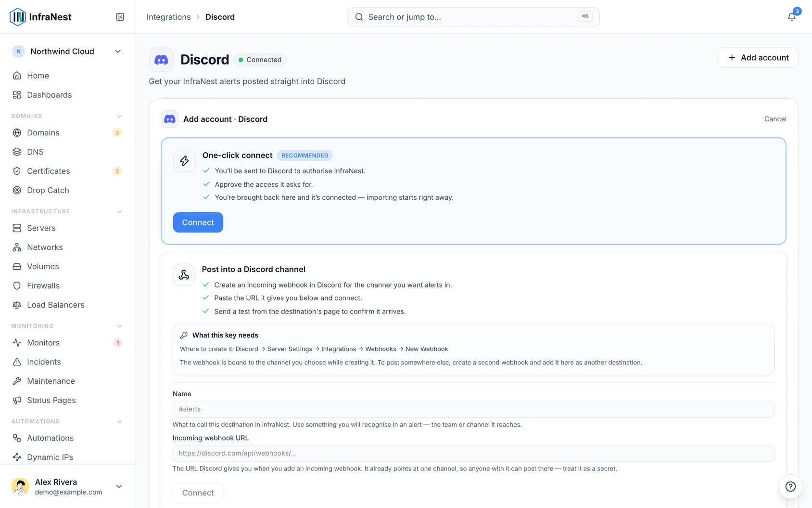Screen dimensions: 812x508
Task: Click the webhook Connect button at bottom
Action: click(198, 493)
